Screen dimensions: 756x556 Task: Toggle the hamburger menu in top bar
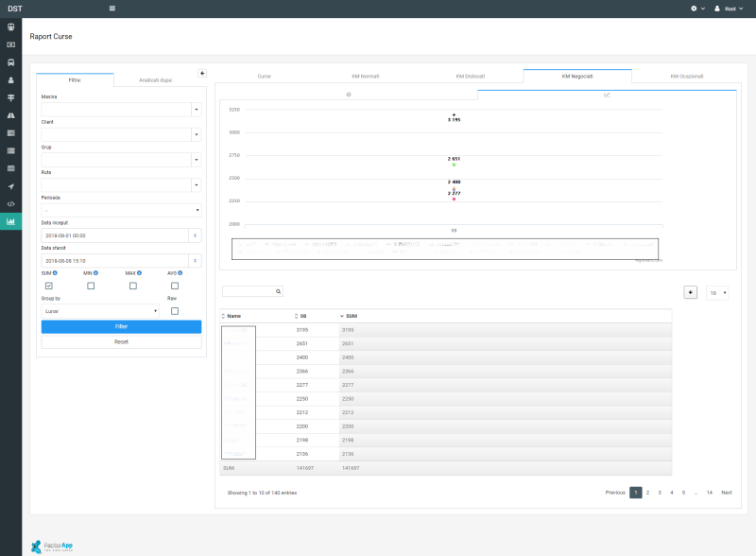click(x=112, y=9)
